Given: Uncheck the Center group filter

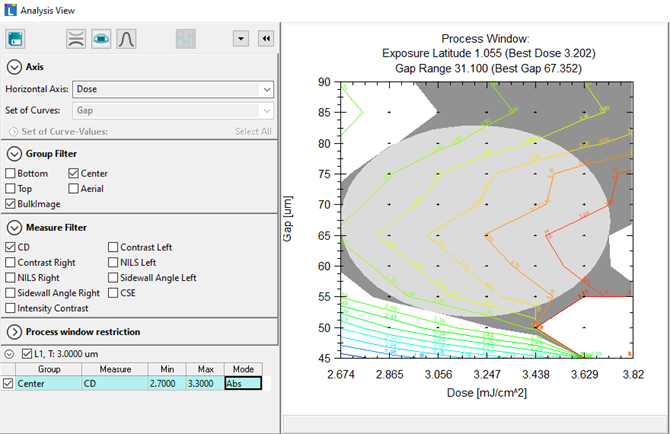Looking at the screenshot, I should [74, 173].
